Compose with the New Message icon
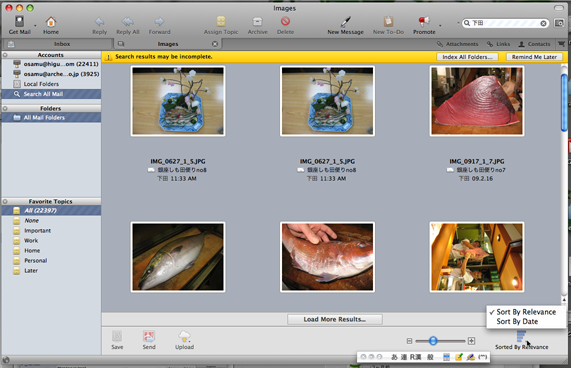The height and width of the screenshot is (368, 571). click(345, 21)
